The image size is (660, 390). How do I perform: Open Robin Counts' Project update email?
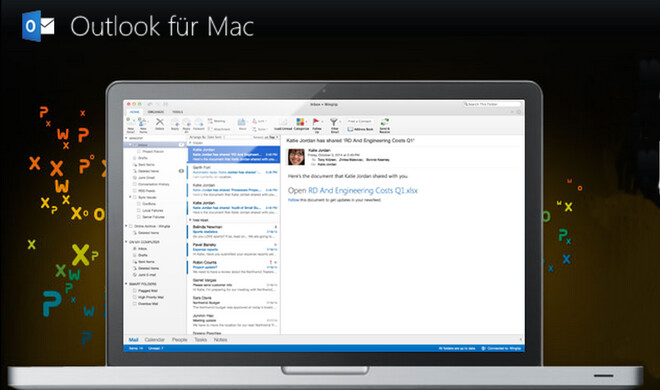click(x=234, y=267)
